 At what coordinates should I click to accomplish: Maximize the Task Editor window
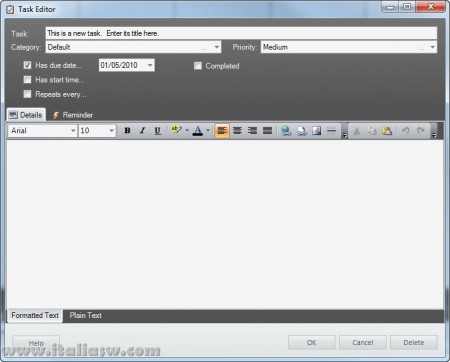pos(407,7)
